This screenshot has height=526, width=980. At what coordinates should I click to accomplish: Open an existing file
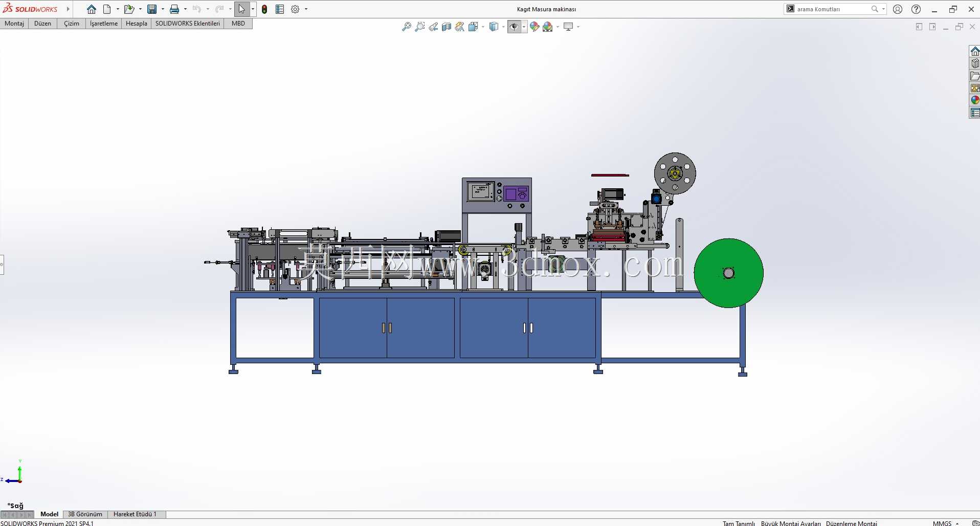pyautogui.click(x=129, y=9)
